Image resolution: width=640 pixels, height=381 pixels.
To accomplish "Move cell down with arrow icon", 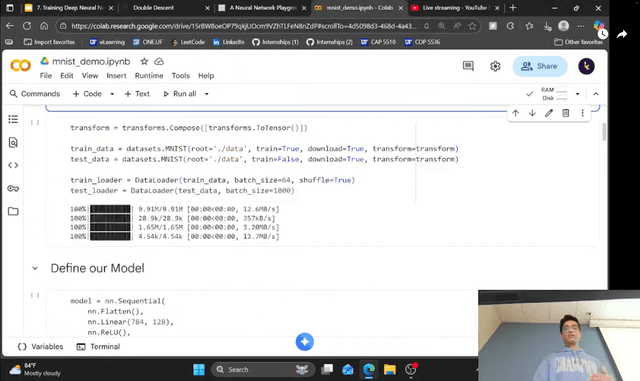I will point(532,113).
